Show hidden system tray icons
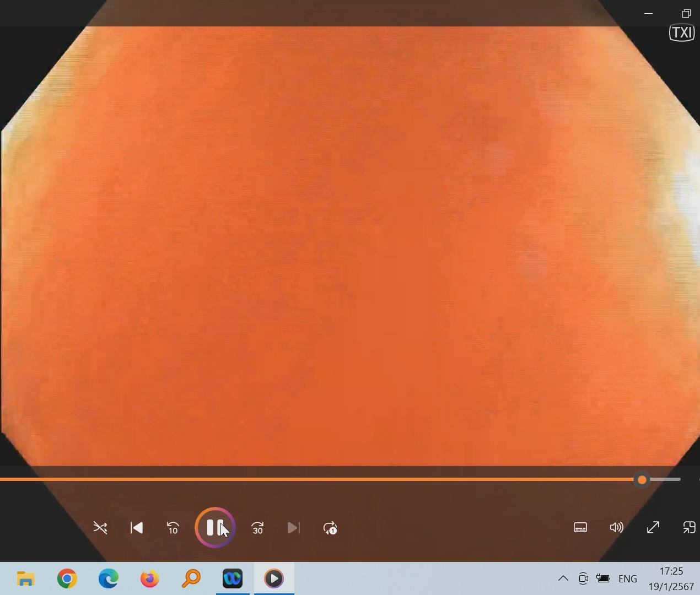This screenshot has height=595, width=700. (563, 578)
